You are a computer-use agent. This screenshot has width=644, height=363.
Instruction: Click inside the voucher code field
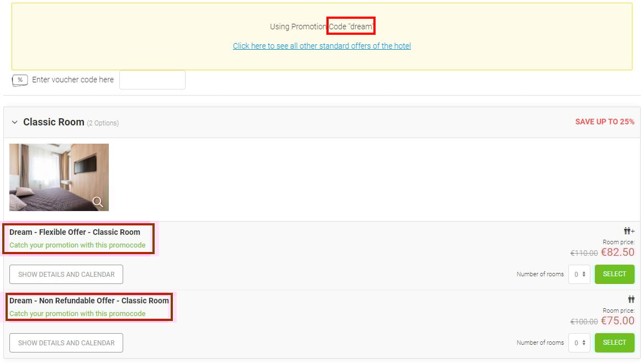tap(151, 80)
